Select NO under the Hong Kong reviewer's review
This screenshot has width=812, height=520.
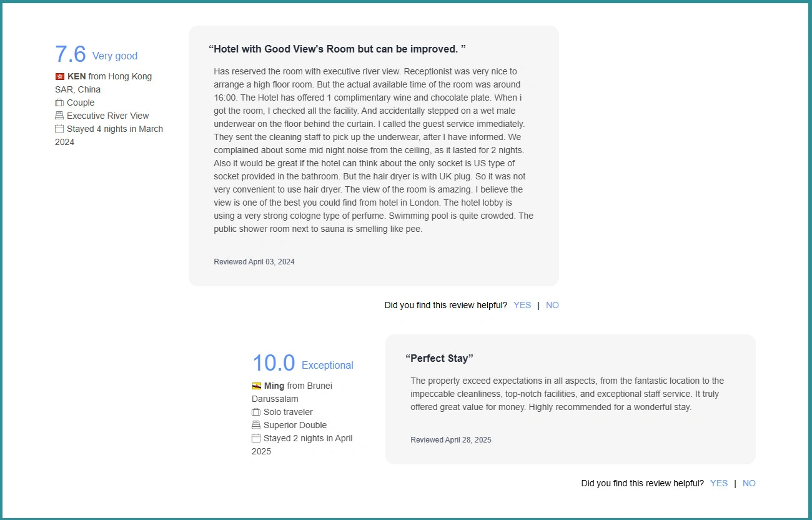pyautogui.click(x=552, y=305)
